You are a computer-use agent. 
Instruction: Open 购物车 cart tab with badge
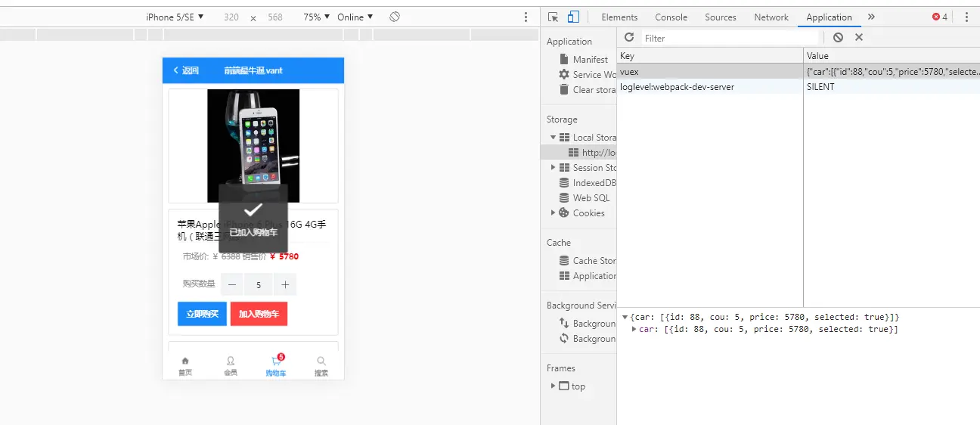(x=276, y=366)
